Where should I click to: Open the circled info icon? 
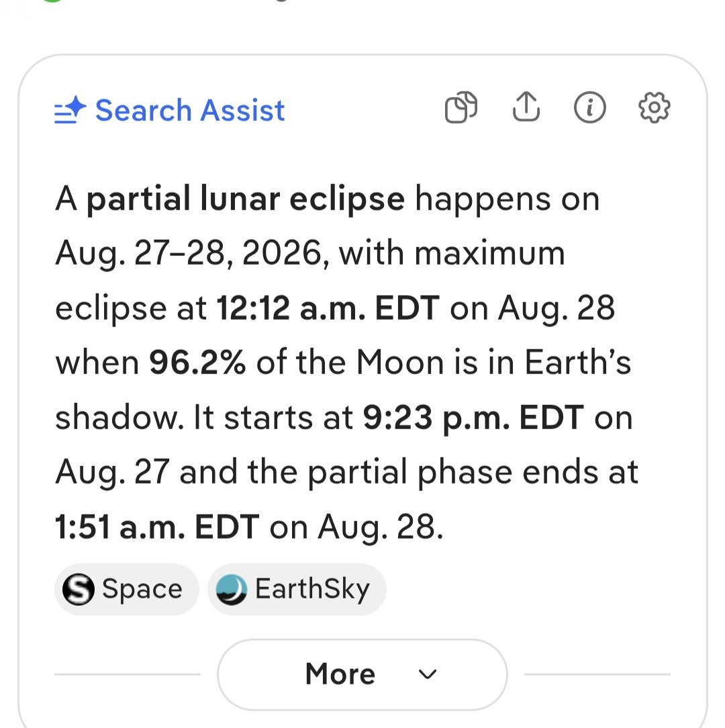click(590, 107)
